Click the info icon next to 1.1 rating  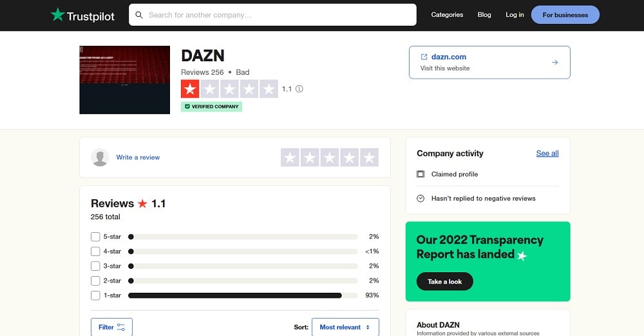pos(299,89)
